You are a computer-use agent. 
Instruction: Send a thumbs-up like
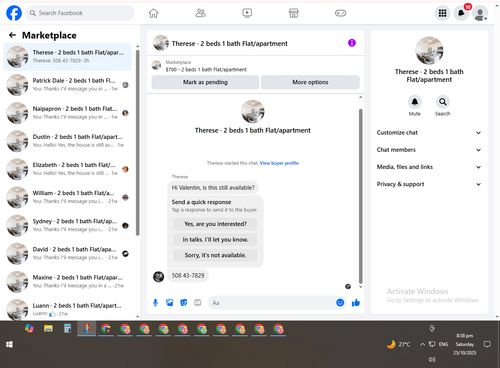(x=356, y=303)
